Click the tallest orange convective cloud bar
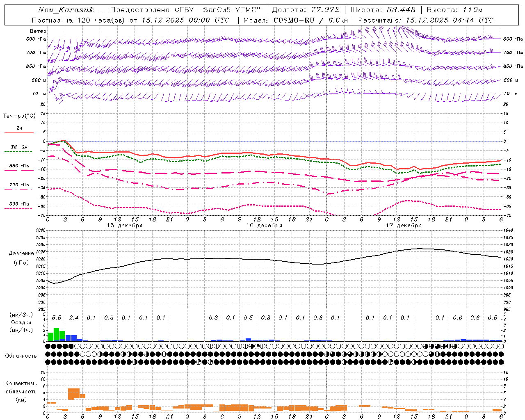 (x=74, y=394)
